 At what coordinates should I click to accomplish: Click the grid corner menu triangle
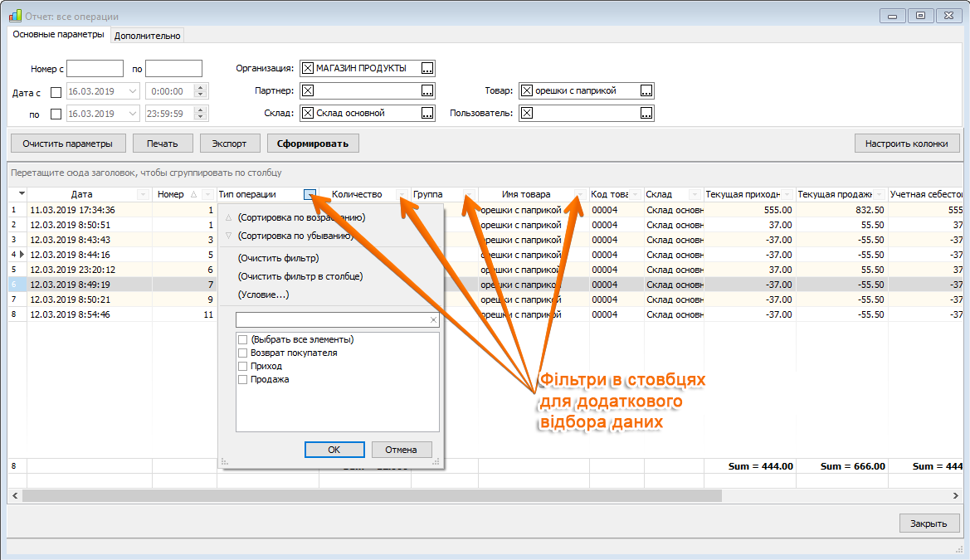point(22,193)
